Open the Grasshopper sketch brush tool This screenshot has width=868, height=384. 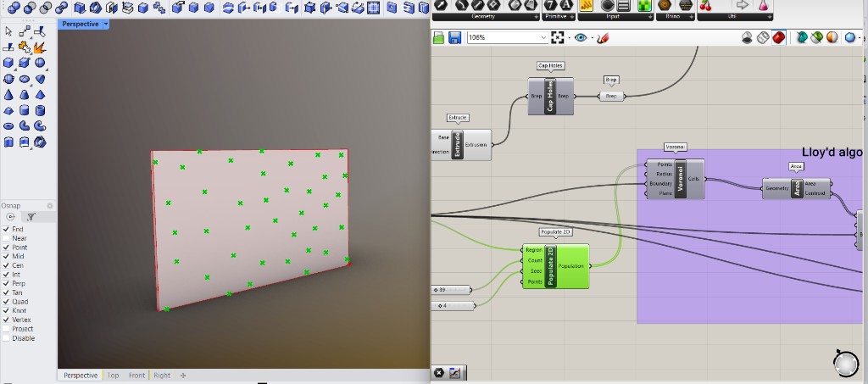[603, 37]
